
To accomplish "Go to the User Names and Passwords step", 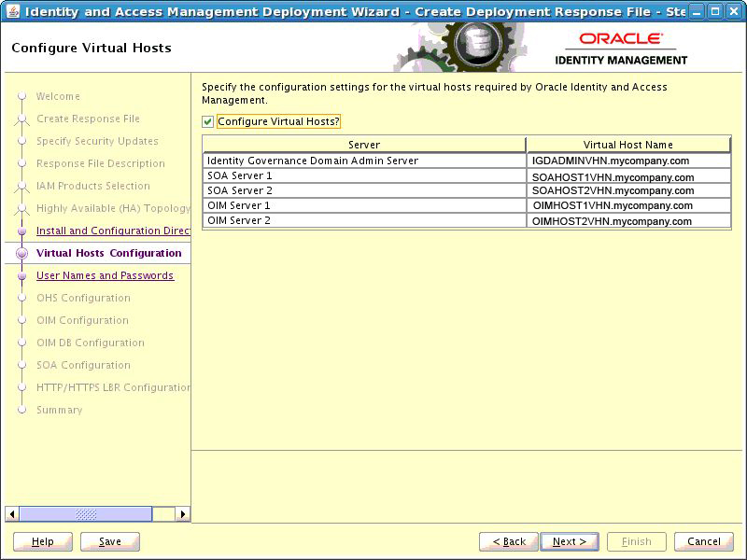I will coord(105,275).
